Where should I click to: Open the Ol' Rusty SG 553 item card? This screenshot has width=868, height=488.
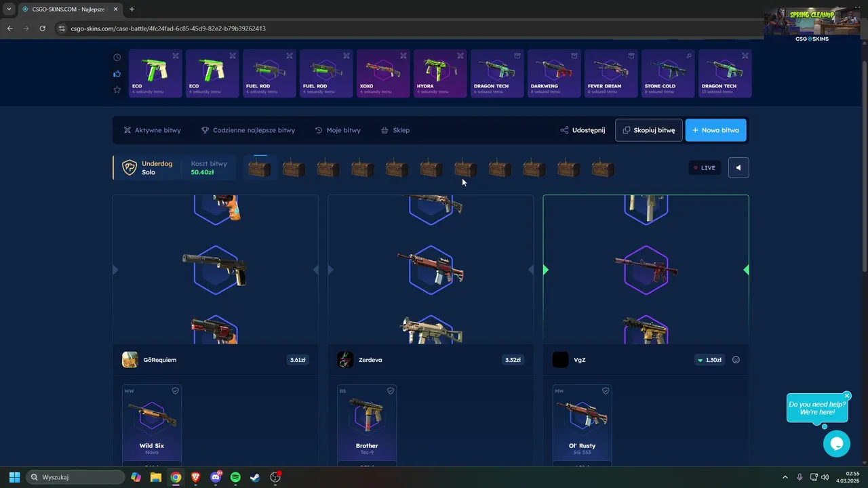[x=582, y=426]
